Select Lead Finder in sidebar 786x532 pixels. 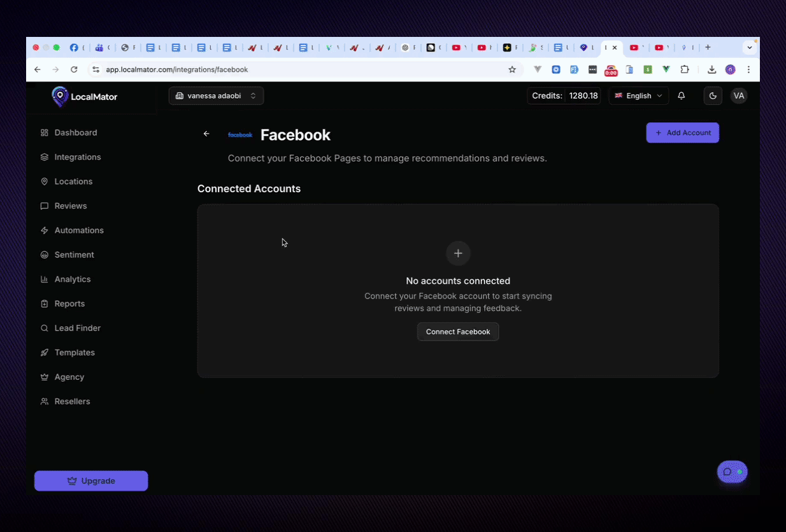77,328
